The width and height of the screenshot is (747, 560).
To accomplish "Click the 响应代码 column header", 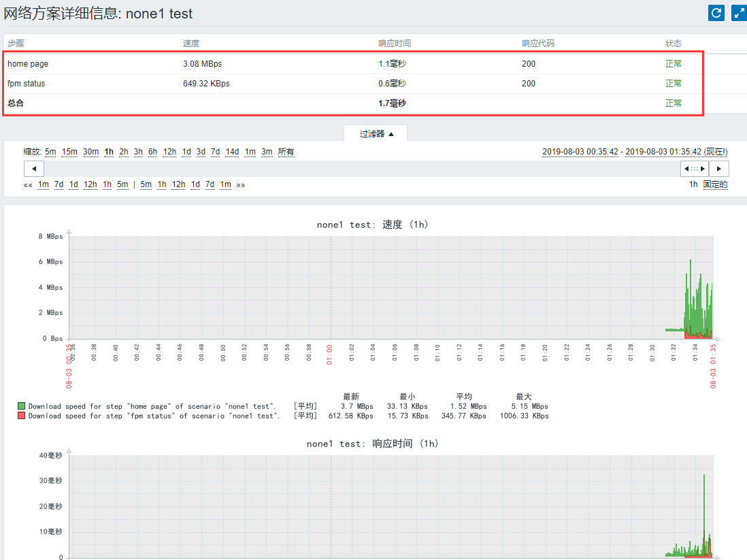I will tap(538, 44).
